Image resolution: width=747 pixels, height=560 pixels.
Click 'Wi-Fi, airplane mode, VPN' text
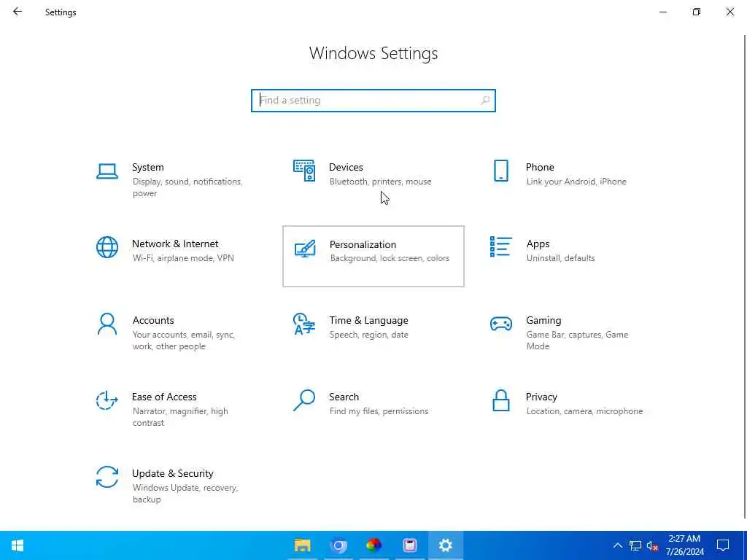click(183, 258)
